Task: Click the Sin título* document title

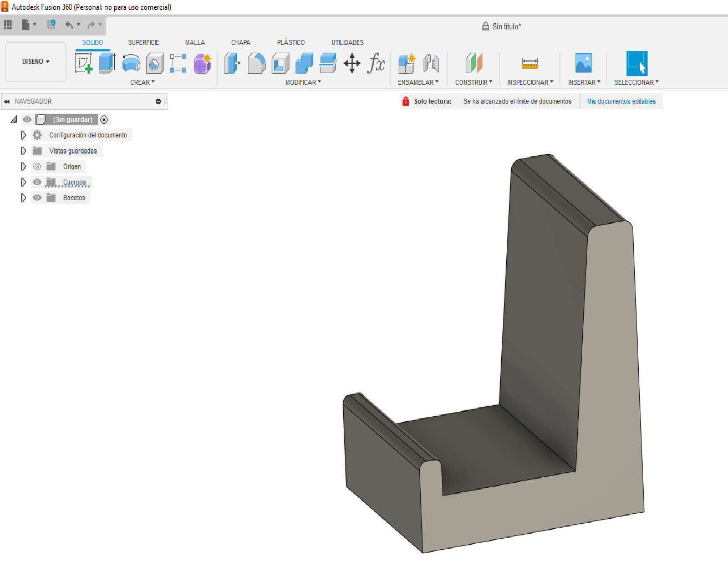Action: pos(507,27)
